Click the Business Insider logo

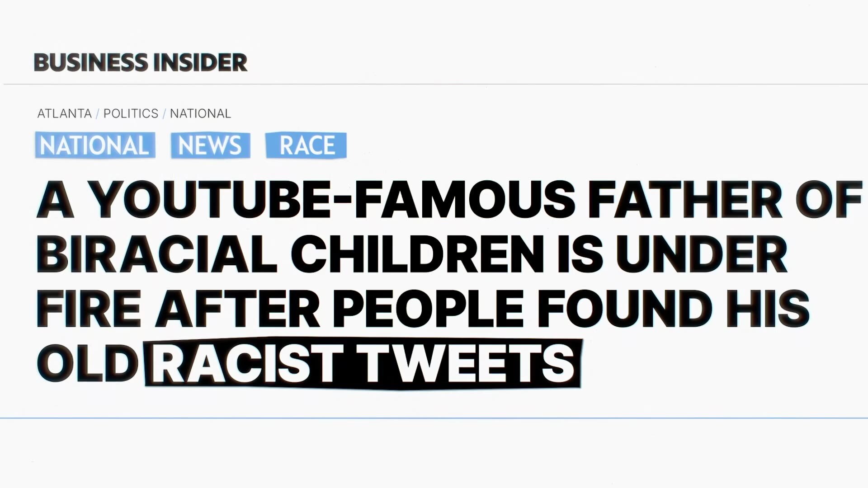click(140, 62)
